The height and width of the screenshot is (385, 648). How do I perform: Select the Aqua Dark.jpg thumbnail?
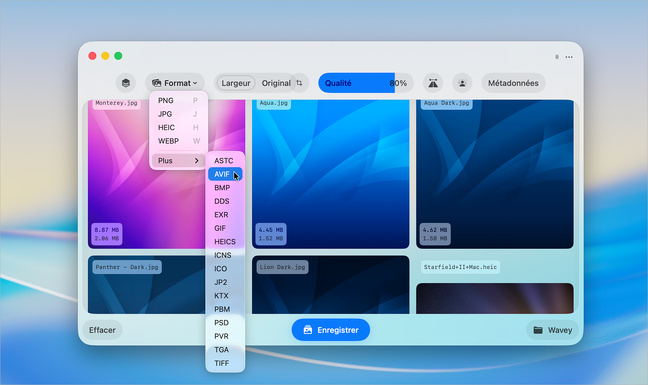pos(495,174)
